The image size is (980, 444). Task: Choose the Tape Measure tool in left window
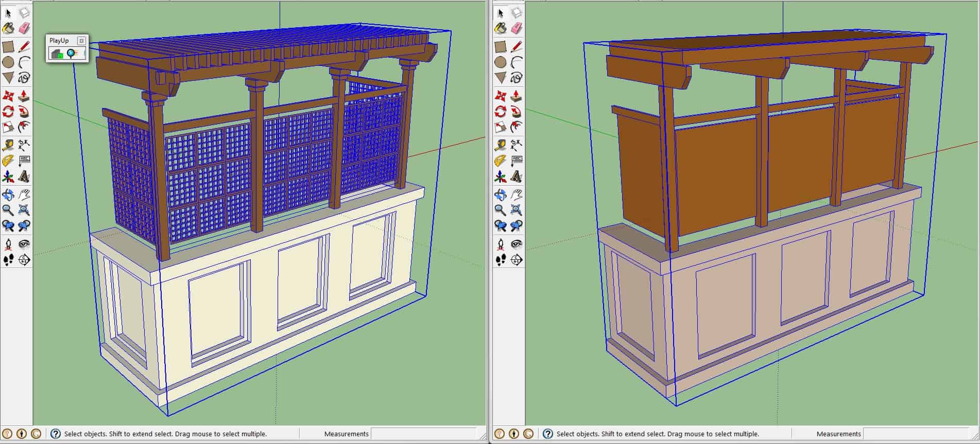pyautogui.click(x=8, y=145)
